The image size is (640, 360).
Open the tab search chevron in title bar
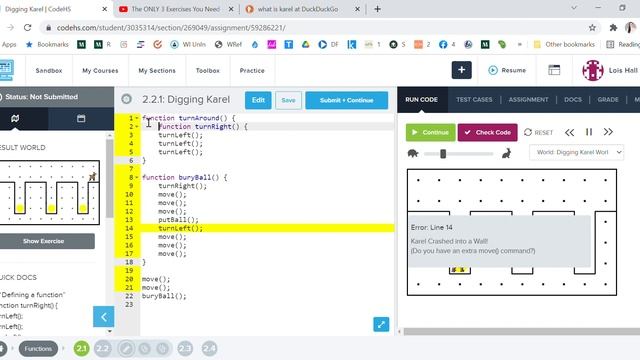[574, 8]
